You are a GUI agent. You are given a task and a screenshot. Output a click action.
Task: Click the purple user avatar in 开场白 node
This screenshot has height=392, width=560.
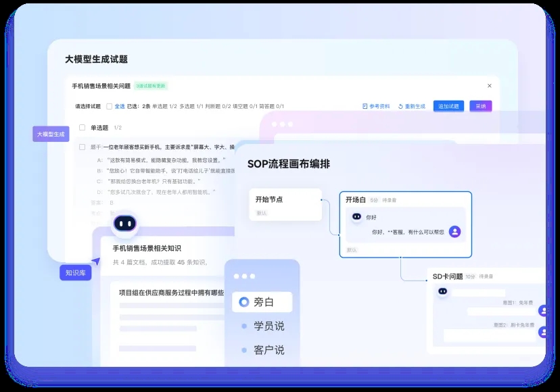pos(455,231)
